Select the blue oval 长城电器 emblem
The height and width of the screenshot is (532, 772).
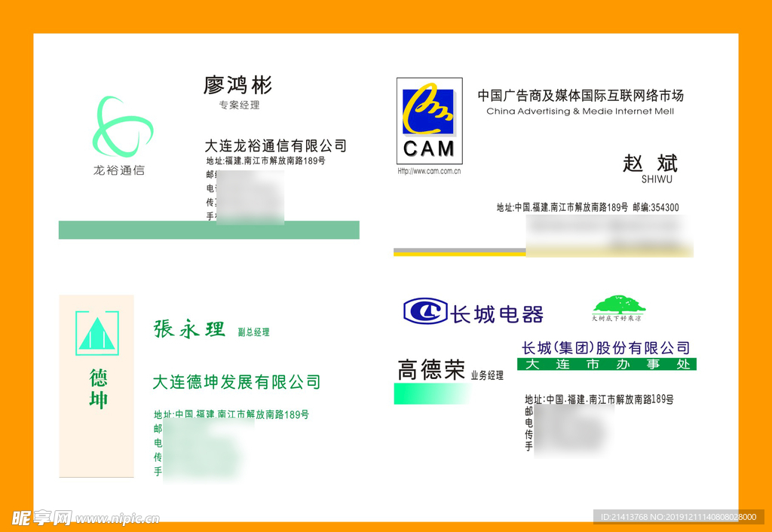click(x=425, y=310)
